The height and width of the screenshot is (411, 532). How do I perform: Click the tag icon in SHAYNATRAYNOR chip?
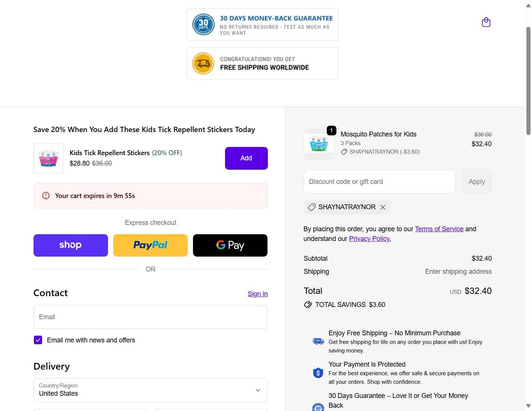click(312, 207)
